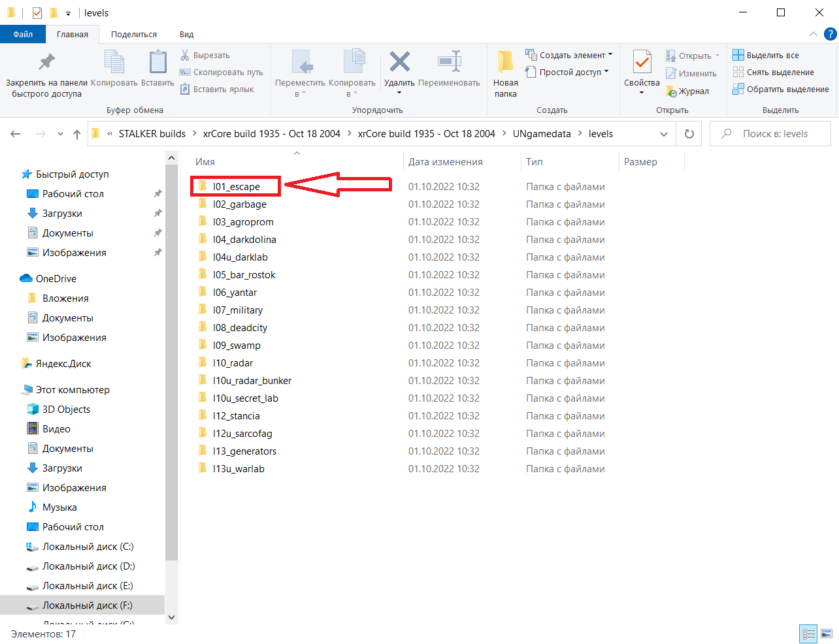Open the History (Журнал) button
Viewport: 839px width, 644px height.
(x=687, y=91)
